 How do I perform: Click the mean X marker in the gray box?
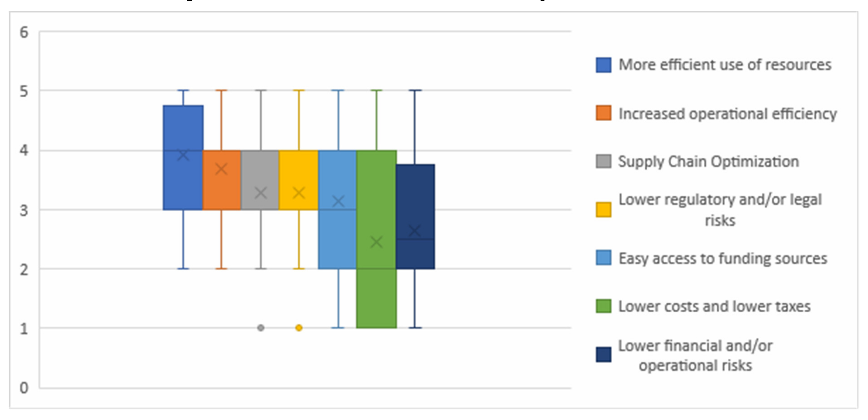click(x=260, y=193)
